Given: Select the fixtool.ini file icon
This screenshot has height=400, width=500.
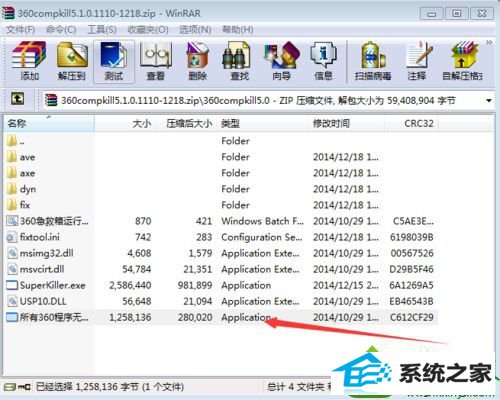Looking at the screenshot, I should (x=12, y=237).
